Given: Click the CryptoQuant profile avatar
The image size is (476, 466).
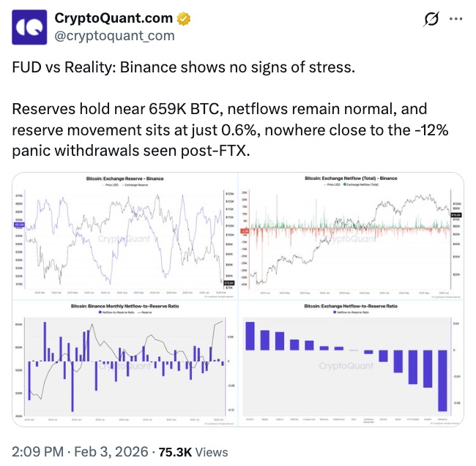Looking at the screenshot, I should tap(29, 27).
